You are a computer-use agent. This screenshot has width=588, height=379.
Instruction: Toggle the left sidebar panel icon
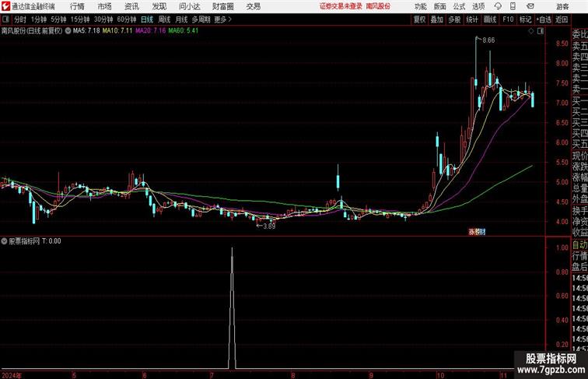pyautogui.click(x=5, y=19)
